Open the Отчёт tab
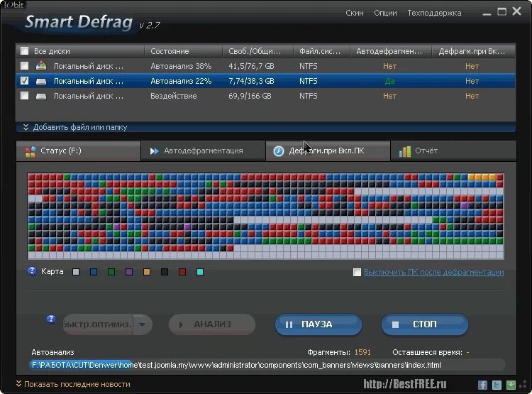This screenshot has width=532, height=394. pos(453,151)
